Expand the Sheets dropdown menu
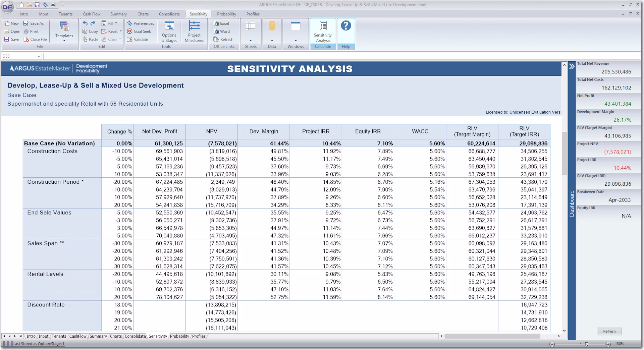644x350 pixels. (251, 40)
